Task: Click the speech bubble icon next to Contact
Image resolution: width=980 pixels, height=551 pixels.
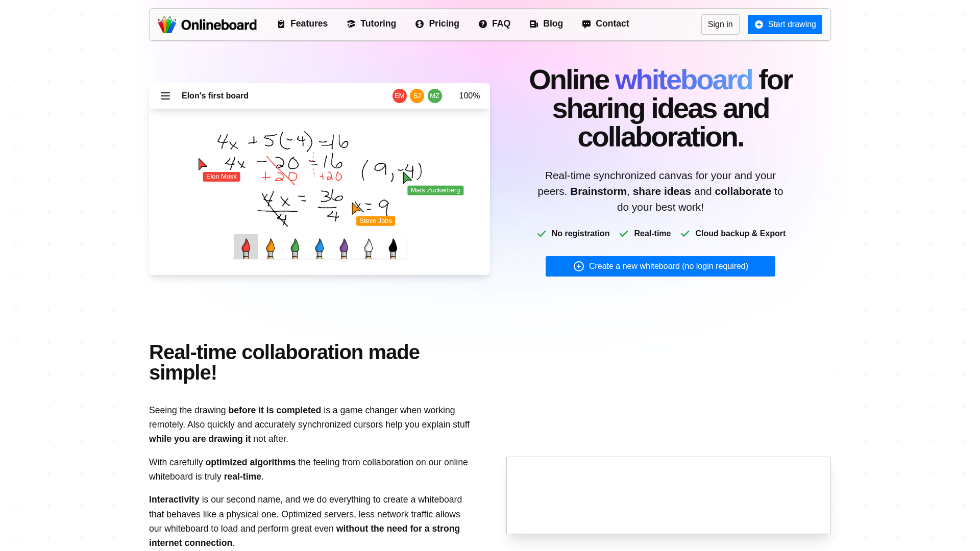Action: (x=585, y=23)
